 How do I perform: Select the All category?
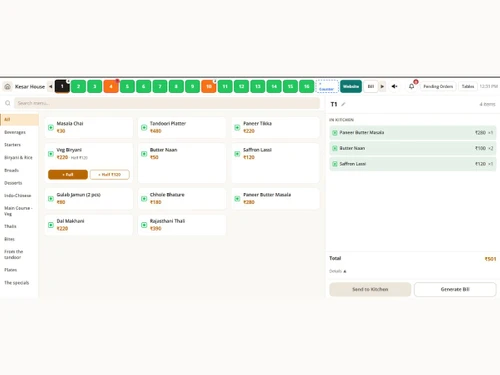[x=19, y=119]
